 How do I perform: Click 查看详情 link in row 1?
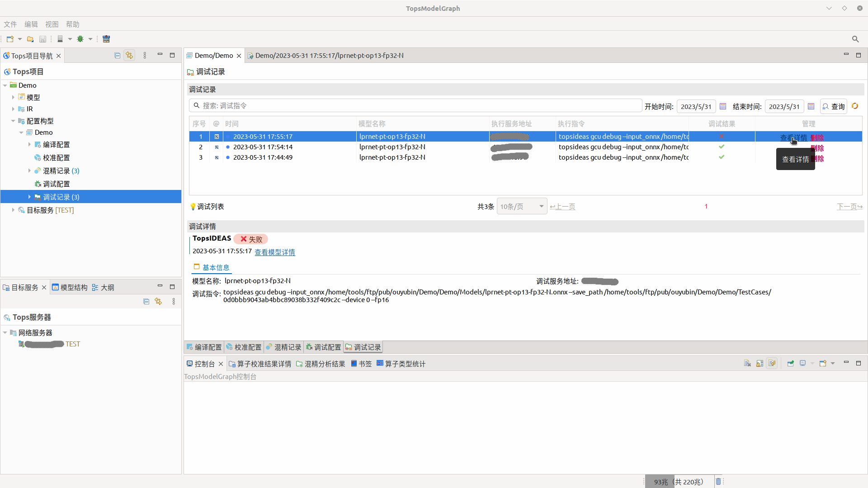coord(793,137)
